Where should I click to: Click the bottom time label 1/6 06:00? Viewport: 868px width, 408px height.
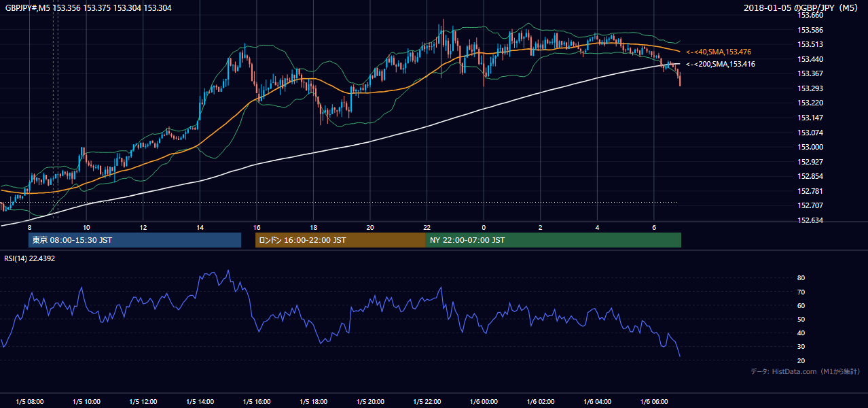654,402
